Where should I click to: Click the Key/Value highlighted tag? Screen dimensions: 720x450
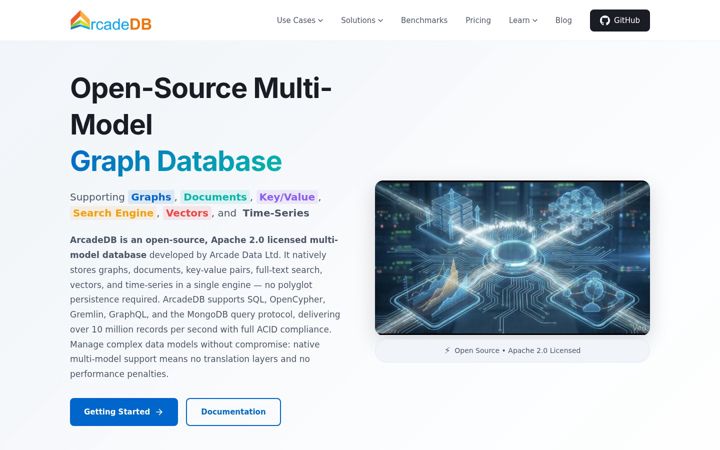[x=287, y=197]
